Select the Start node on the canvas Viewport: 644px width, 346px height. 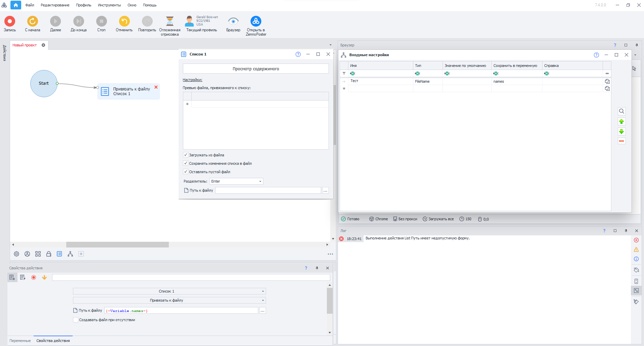tap(44, 83)
